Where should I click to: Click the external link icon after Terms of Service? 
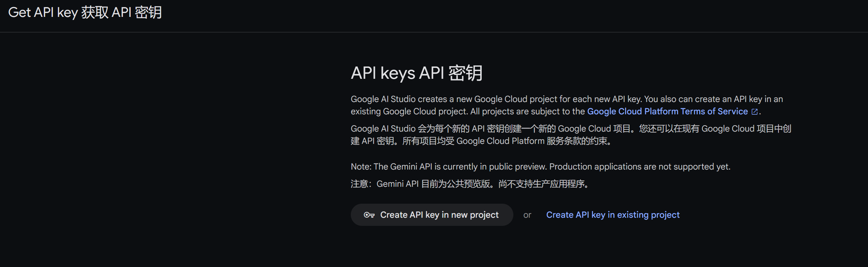(x=754, y=112)
